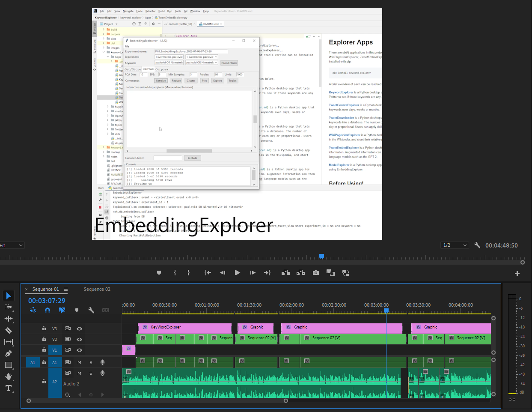
Task: Choose the Hand tool
Action: [8, 376]
